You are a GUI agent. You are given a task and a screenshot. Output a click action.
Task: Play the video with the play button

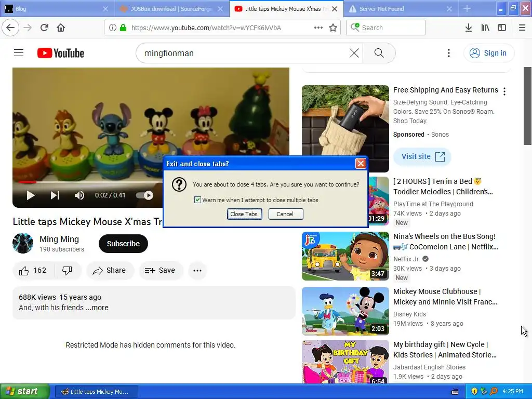click(31, 195)
